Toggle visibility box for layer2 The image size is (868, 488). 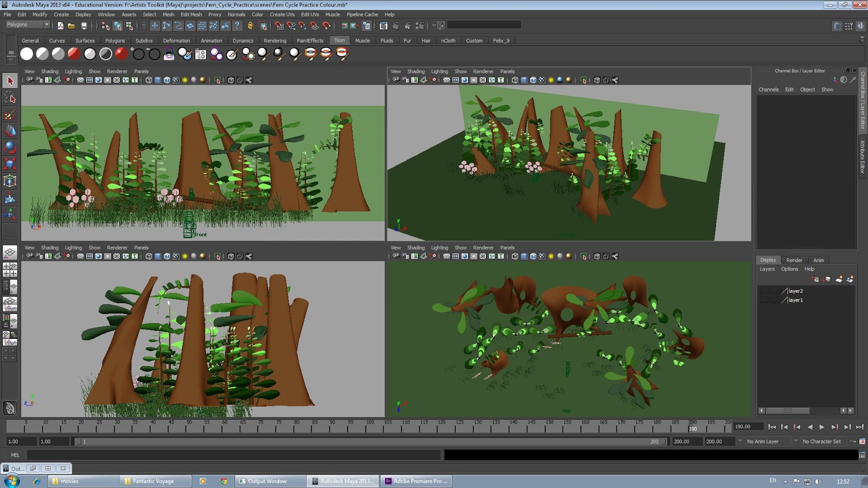pos(764,291)
